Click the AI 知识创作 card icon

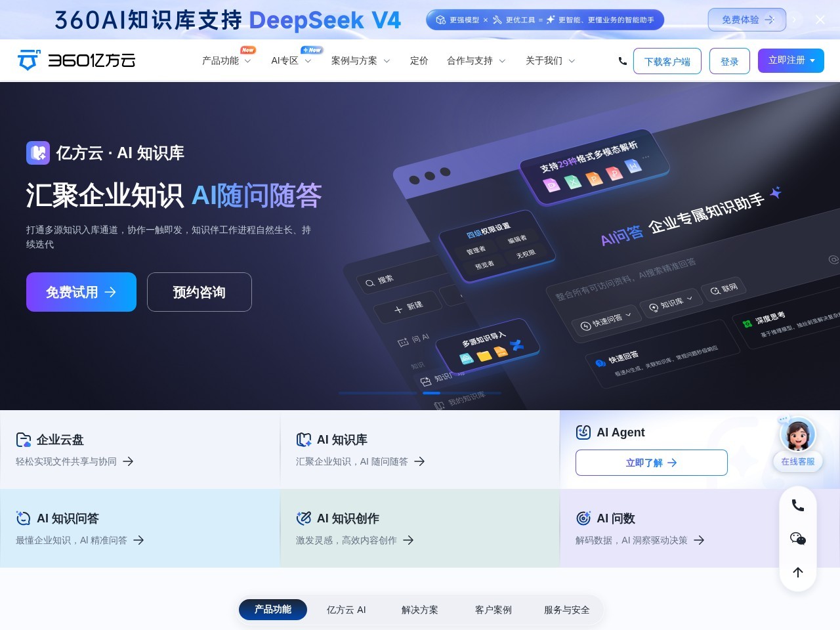[x=304, y=518]
